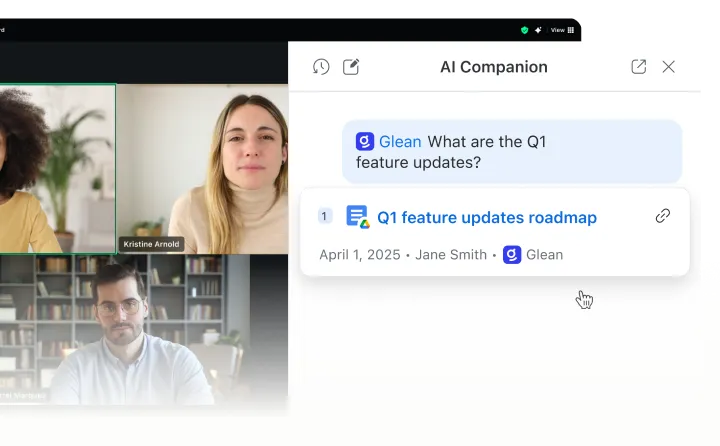Screen dimensions: 720x446
Task: Copy link to Q1 roadmap document
Action: (663, 215)
